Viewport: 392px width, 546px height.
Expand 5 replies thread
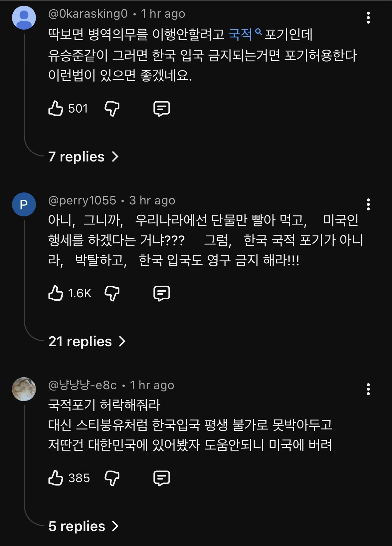coord(83,526)
